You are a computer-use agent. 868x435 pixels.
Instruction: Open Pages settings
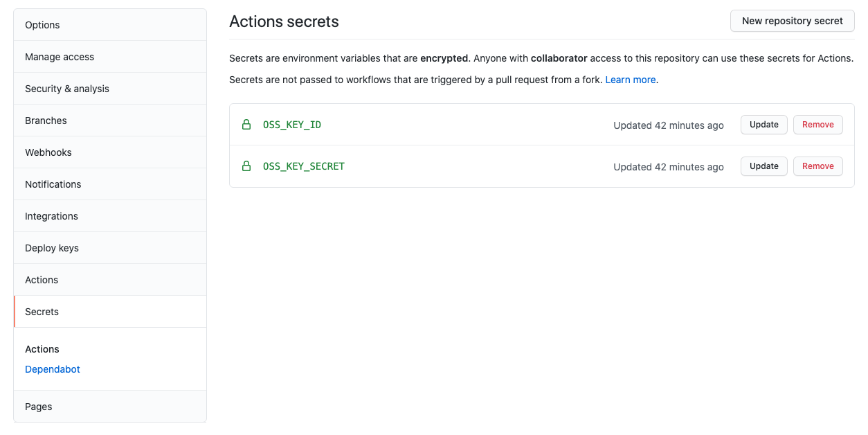(39, 407)
